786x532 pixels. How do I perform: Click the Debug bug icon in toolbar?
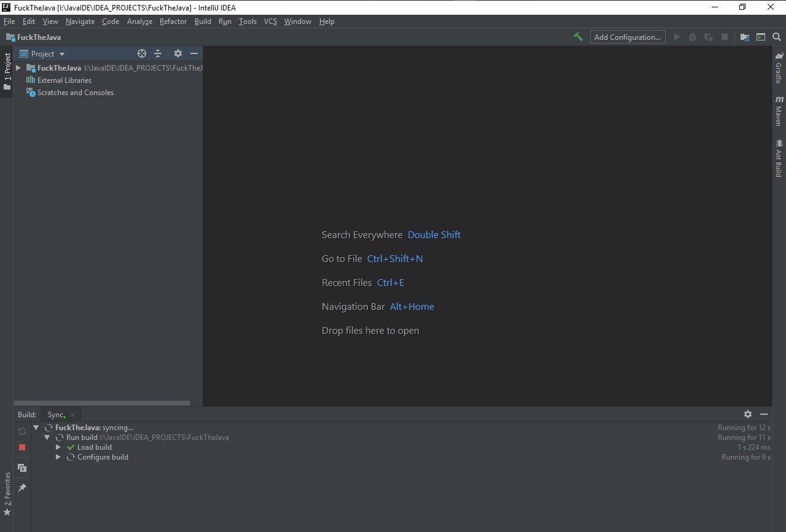693,37
